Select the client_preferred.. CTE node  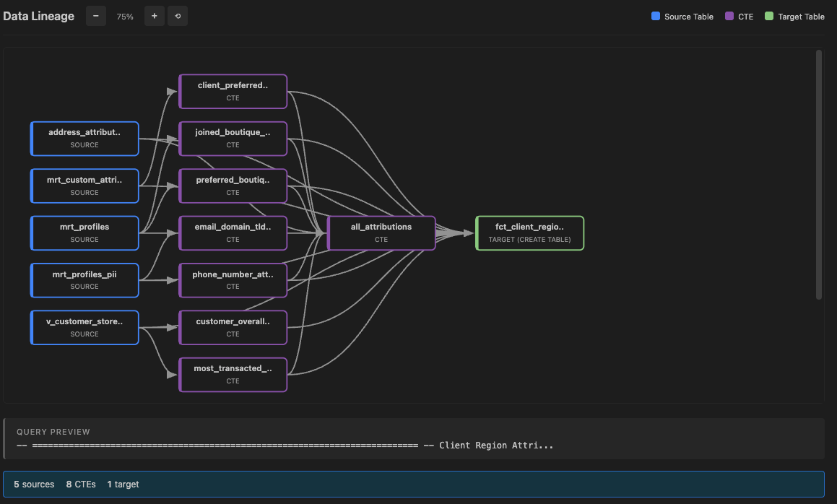[233, 91]
